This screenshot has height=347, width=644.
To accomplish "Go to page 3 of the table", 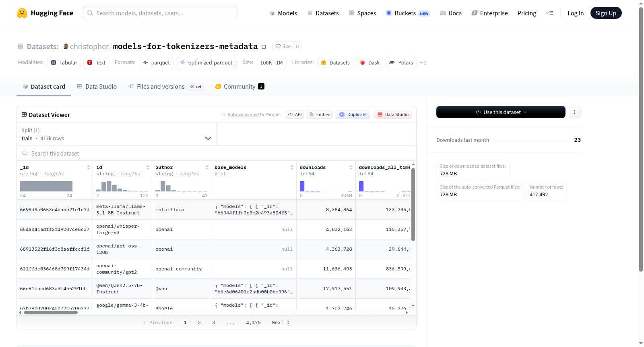I will (213, 322).
